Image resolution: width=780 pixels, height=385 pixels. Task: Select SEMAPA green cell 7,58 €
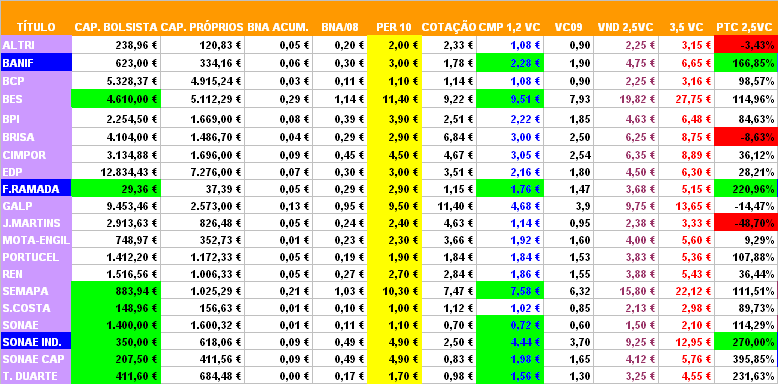(x=510, y=290)
